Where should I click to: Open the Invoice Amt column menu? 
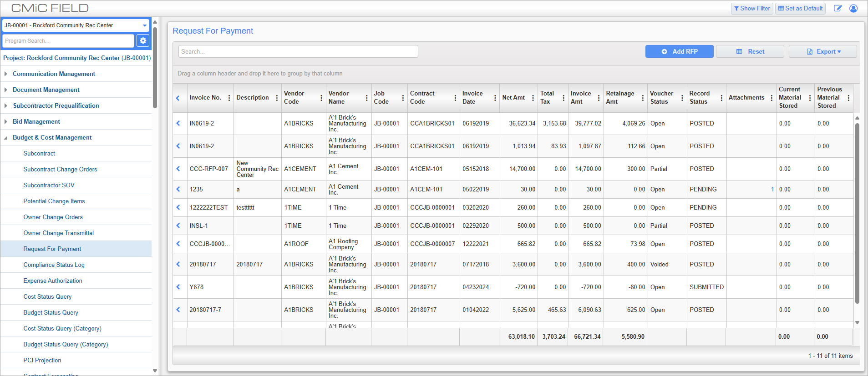pyautogui.click(x=599, y=98)
